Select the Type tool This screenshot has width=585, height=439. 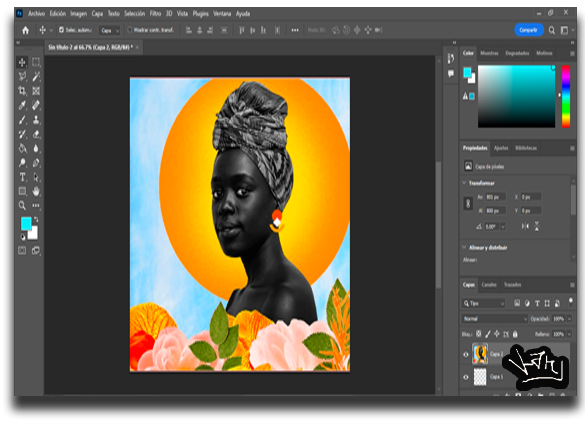22,177
